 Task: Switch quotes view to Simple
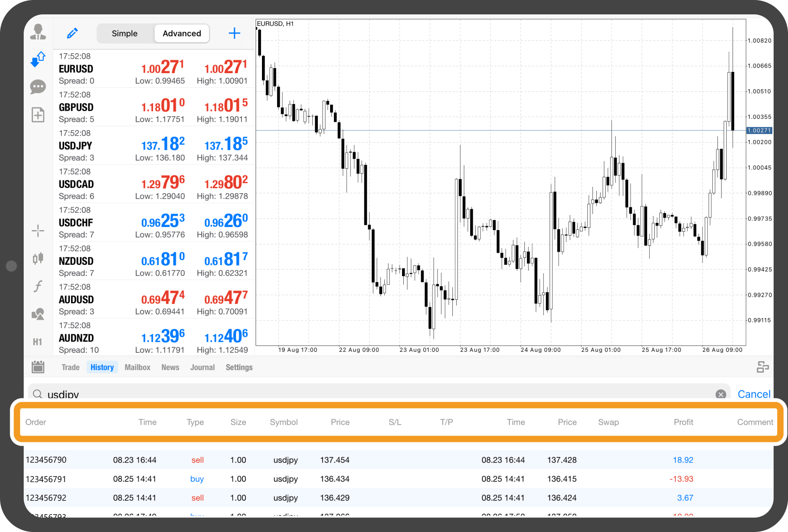coord(124,33)
